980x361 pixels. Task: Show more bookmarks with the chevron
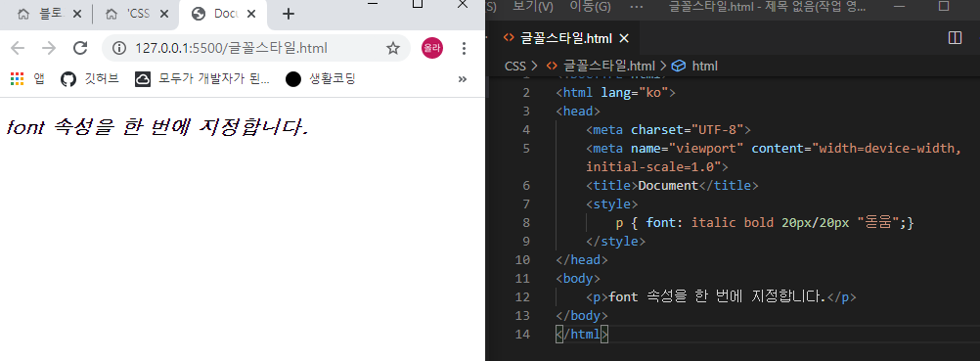(463, 79)
